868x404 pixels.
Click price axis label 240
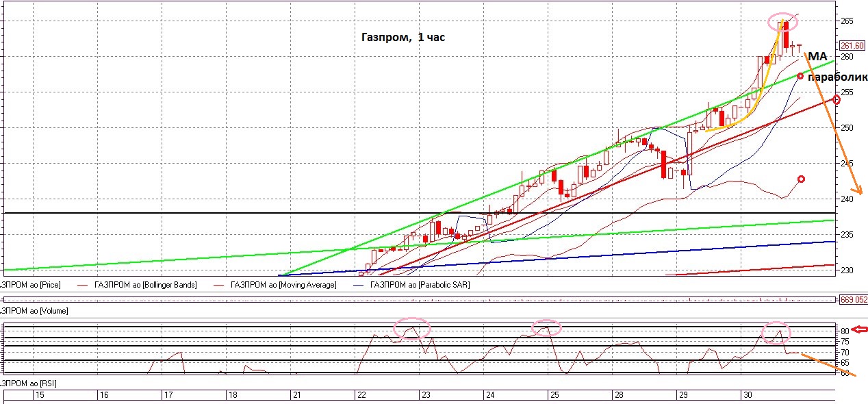coord(846,199)
